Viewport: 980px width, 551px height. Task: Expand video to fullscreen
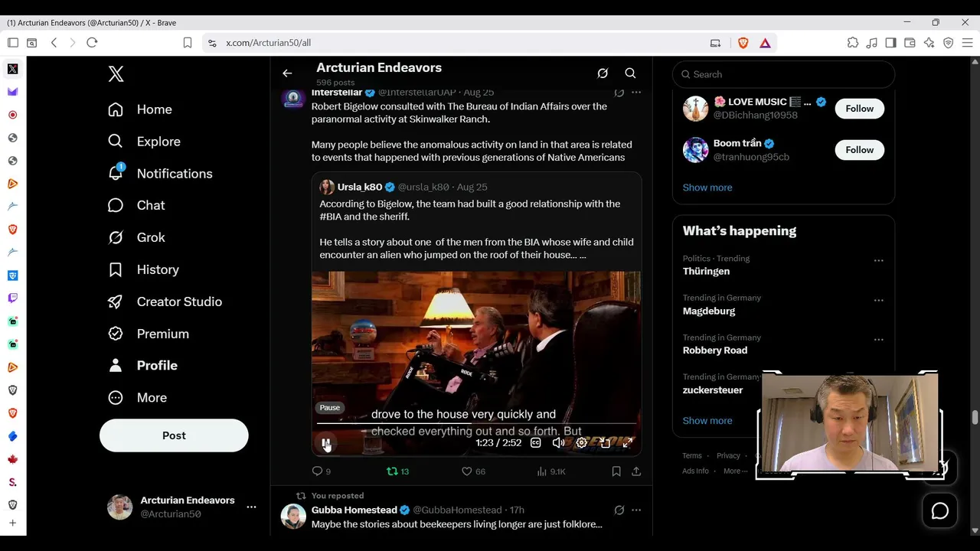[628, 442]
